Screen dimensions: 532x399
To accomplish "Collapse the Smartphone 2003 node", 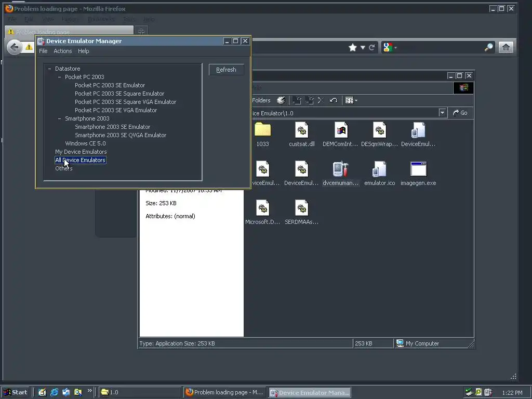I will [x=59, y=118].
